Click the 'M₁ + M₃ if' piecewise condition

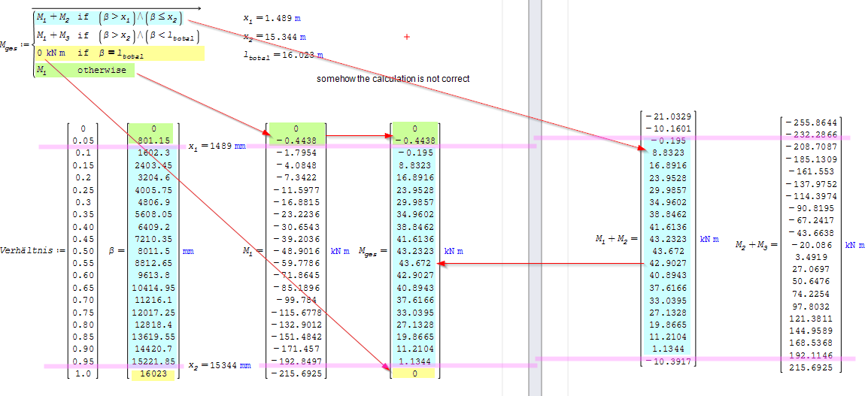[x=118, y=36]
